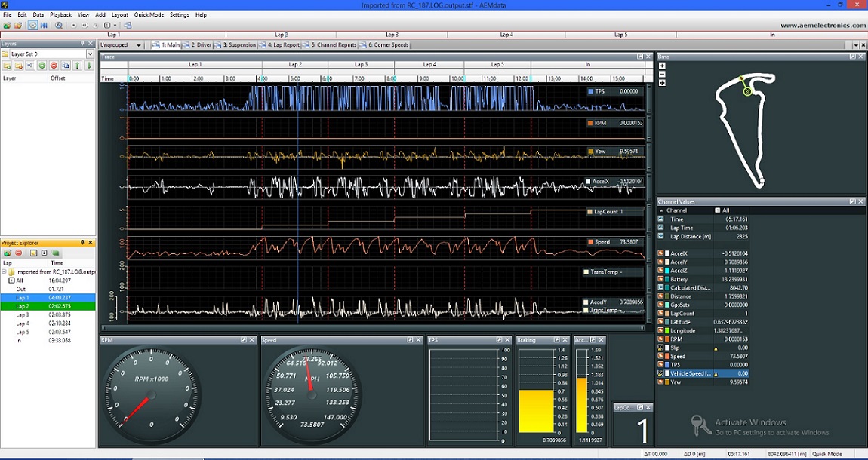Click the yellow note icon in Project Explorer toolbar
Screen dimensions: 868x460
coord(34,253)
